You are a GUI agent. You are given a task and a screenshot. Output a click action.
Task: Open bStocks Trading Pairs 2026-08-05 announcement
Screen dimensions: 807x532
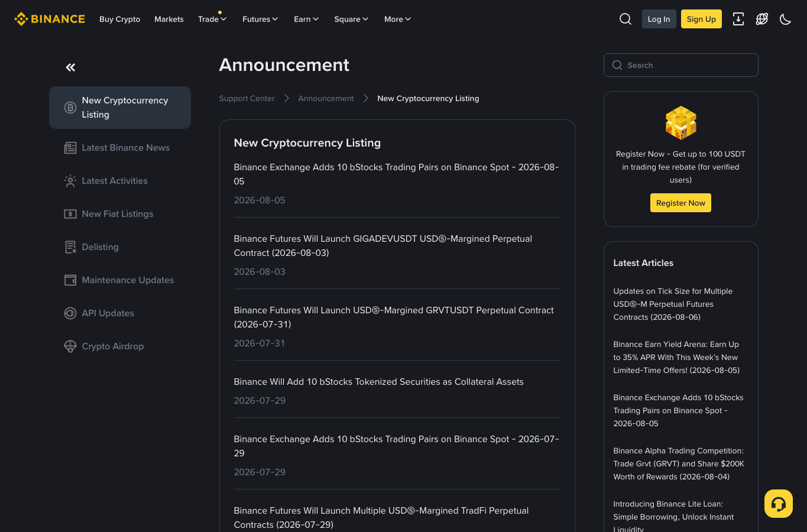[396, 174]
